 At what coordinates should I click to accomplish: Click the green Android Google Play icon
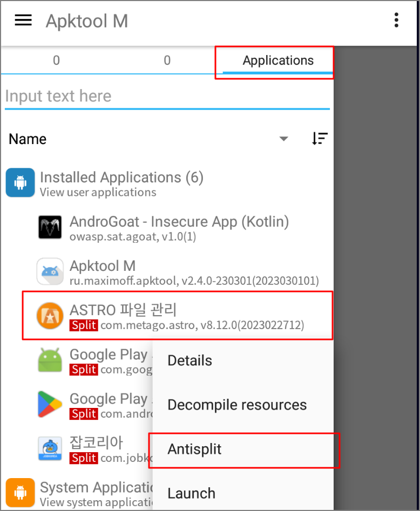pyautogui.click(x=50, y=360)
